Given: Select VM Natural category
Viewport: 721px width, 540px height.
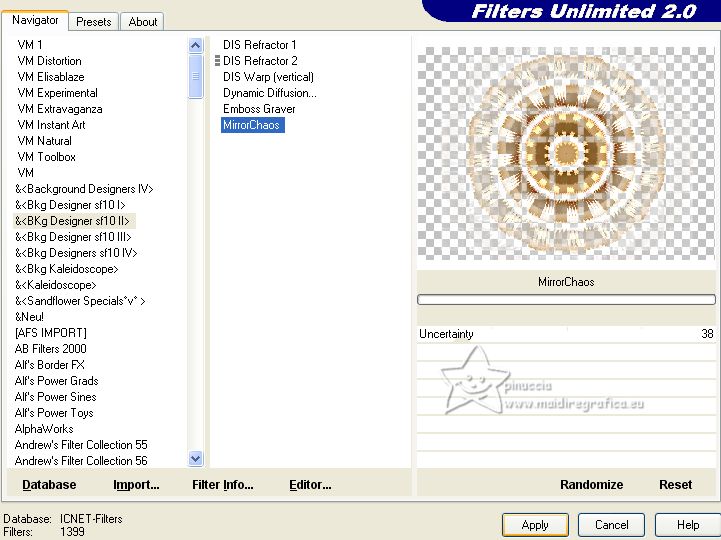Looking at the screenshot, I should pos(44,141).
